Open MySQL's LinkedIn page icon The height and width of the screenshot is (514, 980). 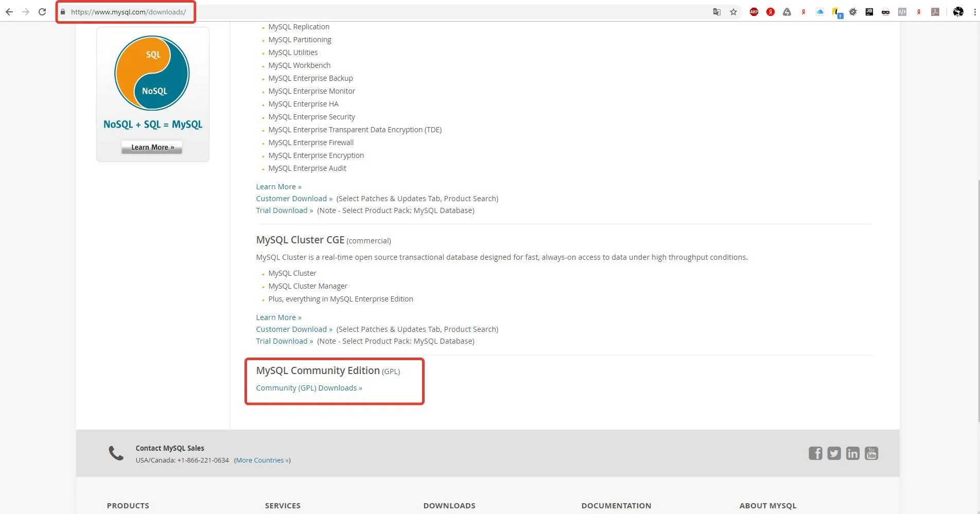click(852, 453)
